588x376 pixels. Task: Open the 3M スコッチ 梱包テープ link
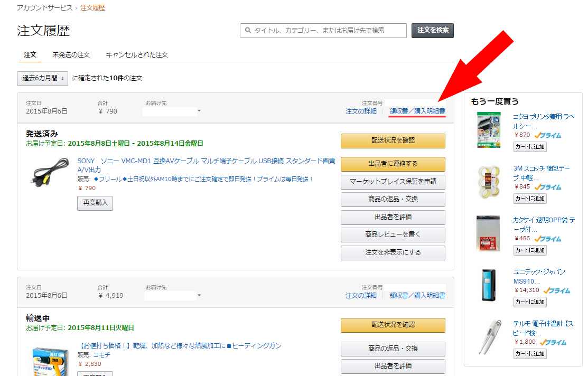(542, 173)
